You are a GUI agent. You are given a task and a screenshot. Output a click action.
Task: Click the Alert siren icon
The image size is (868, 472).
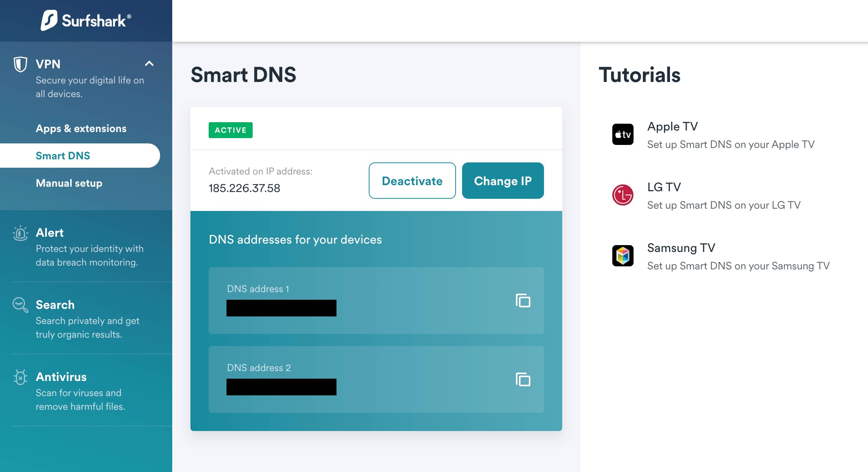20,233
